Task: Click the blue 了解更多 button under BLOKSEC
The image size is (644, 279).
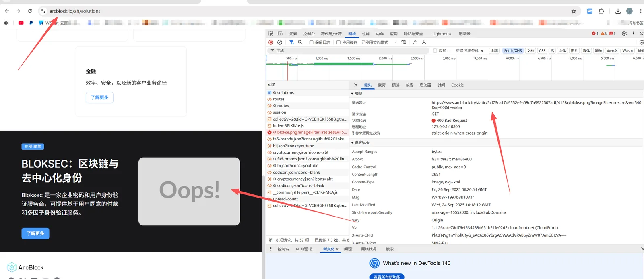Action: click(35, 233)
